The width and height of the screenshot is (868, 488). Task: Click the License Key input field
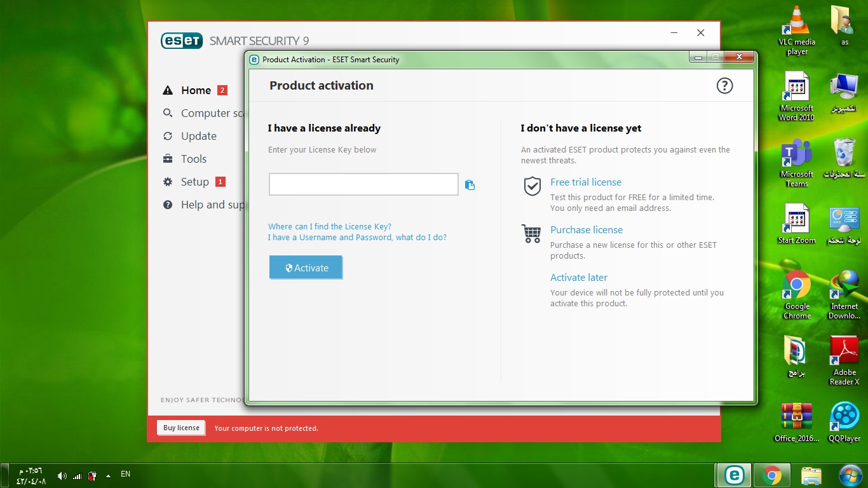click(363, 184)
